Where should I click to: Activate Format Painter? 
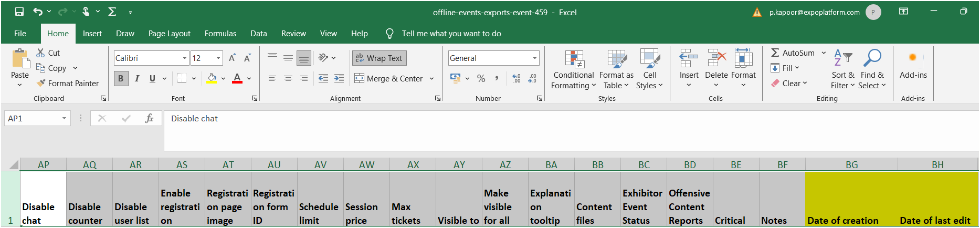(68, 83)
